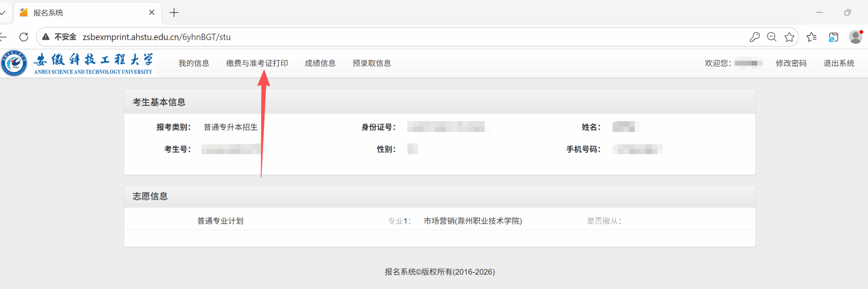The image size is (868, 289).
Task: Open the zoom-out magnifier in address bar
Action: (772, 37)
